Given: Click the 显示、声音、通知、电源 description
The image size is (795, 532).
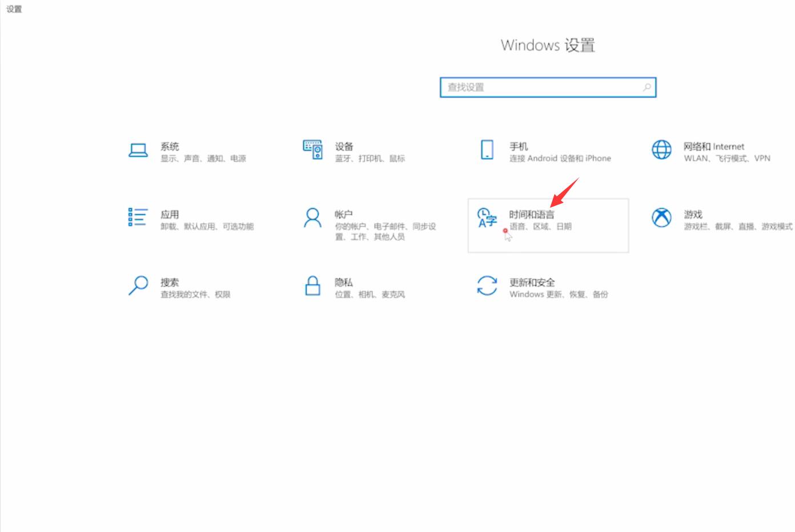Looking at the screenshot, I should click(x=203, y=158).
